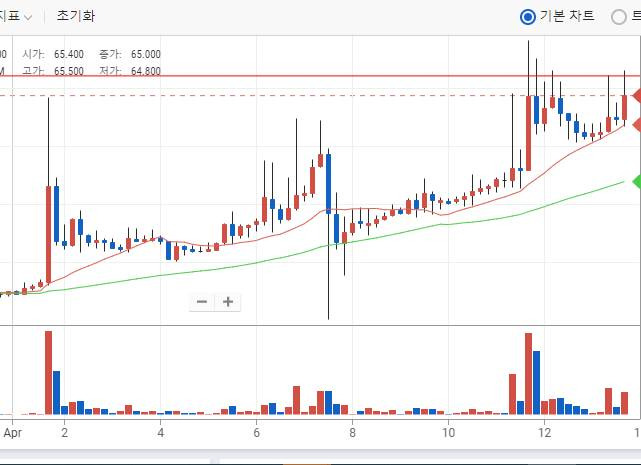Click the 저가 value 64.800
The height and width of the screenshot is (465, 641).
tap(146, 71)
